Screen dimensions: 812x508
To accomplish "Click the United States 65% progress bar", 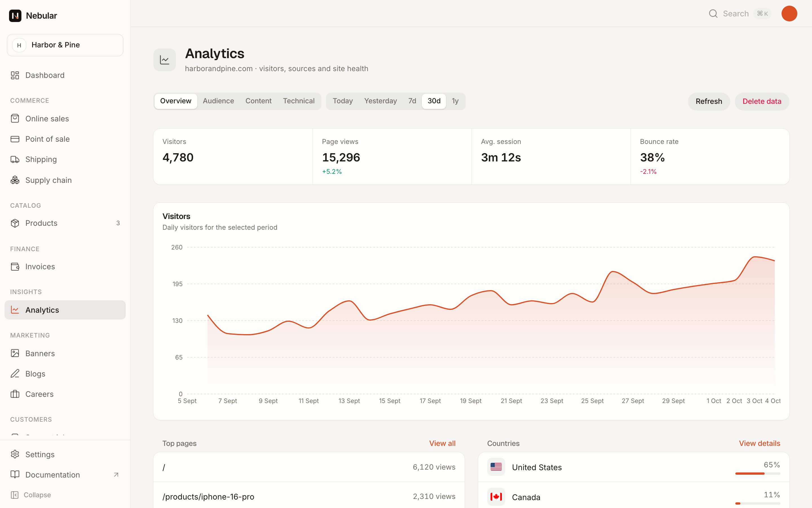I will click(x=758, y=474).
